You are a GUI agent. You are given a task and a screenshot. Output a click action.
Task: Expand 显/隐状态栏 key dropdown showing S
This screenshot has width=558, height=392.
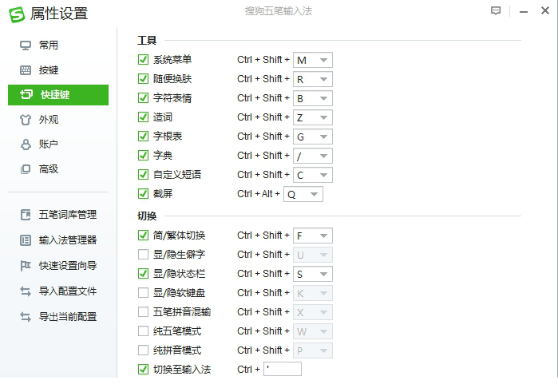[313, 275]
